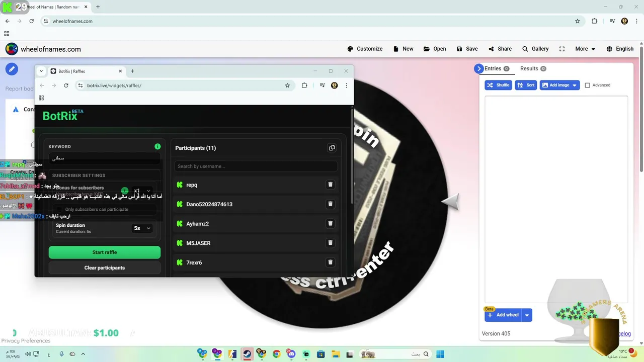Open new tab in main Chrome window

[x=98, y=7]
